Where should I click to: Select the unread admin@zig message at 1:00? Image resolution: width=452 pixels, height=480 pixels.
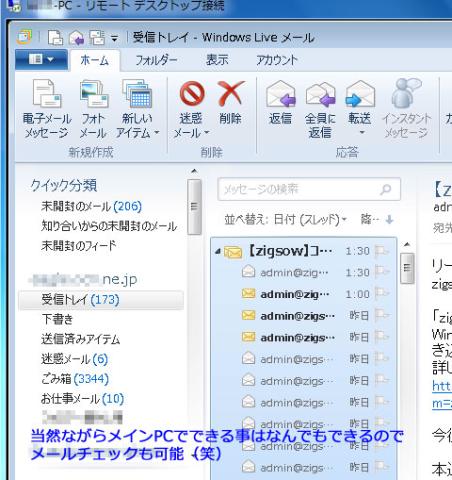click(x=303, y=294)
